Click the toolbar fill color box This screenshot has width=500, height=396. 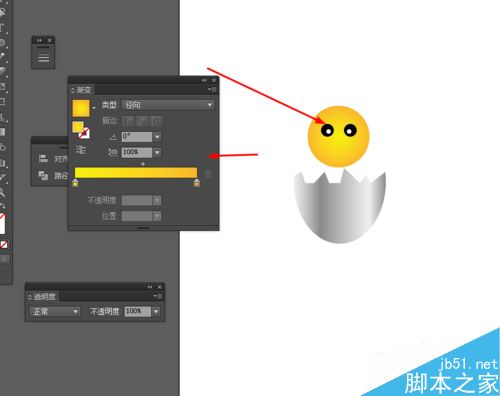pyautogui.click(x=2, y=223)
